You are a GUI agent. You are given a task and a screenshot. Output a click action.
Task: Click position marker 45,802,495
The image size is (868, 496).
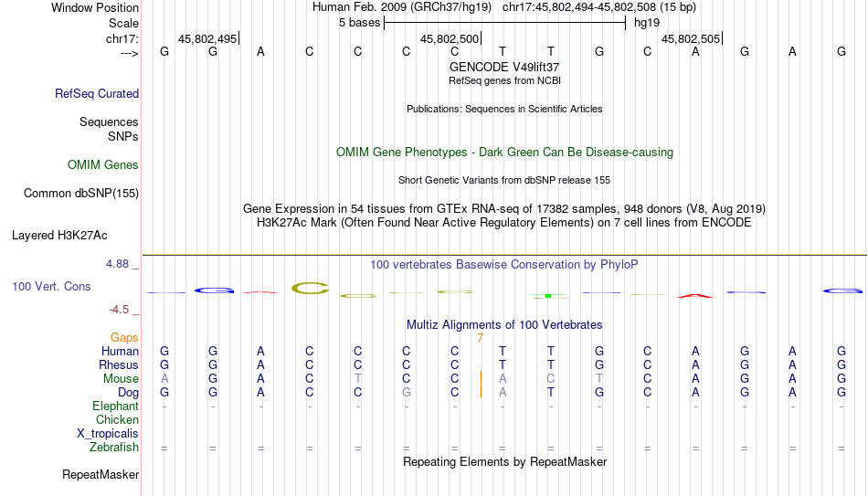[x=207, y=38]
